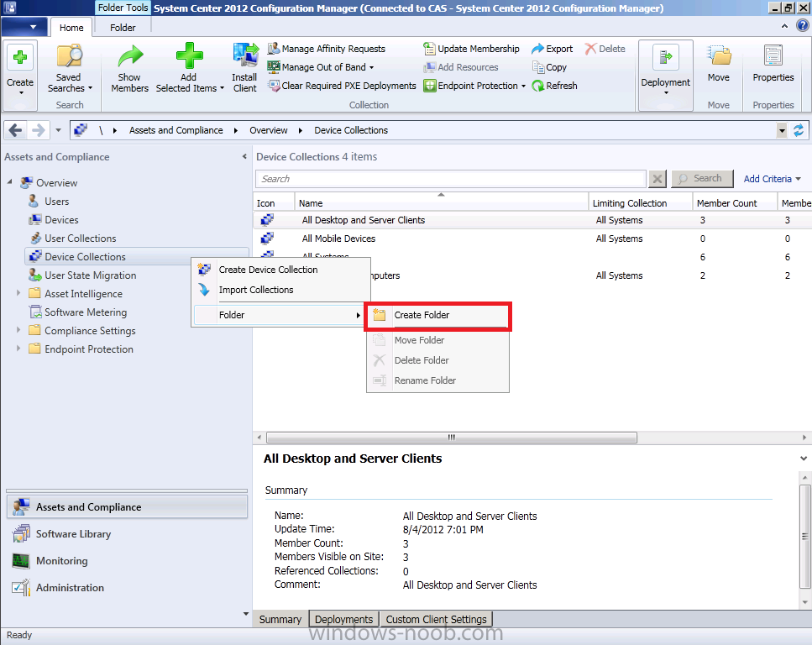Open the Folder submenu entry
The width and height of the screenshot is (812, 645).
(x=279, y=315)
